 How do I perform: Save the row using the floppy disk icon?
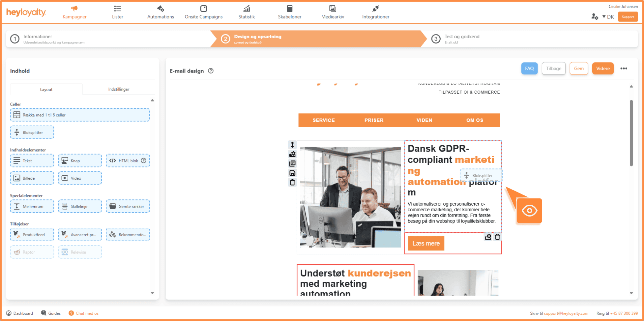point(292,173)
